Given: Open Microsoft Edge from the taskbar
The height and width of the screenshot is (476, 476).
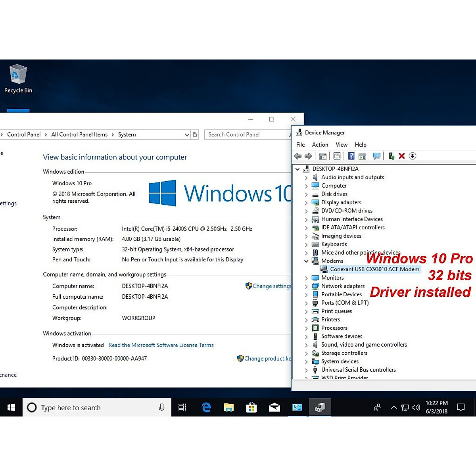Looking at the screenshot, I should (x=206, y=407).
